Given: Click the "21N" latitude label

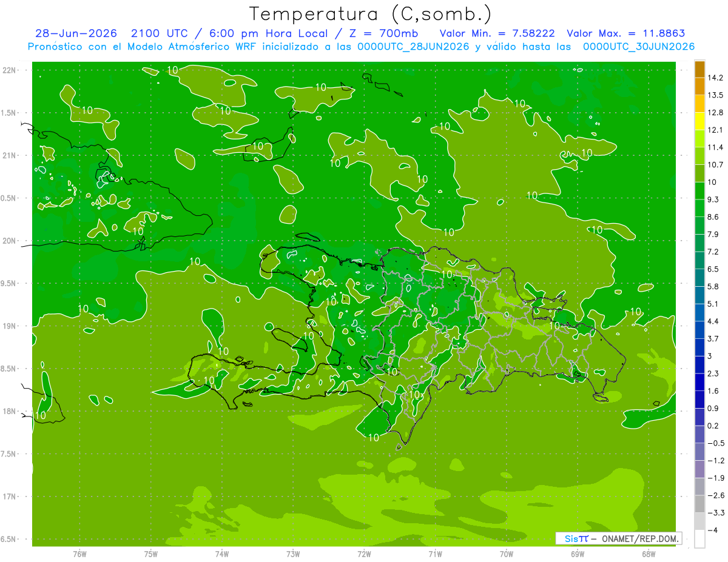Looking at the screenshot, I should point(10,156).
